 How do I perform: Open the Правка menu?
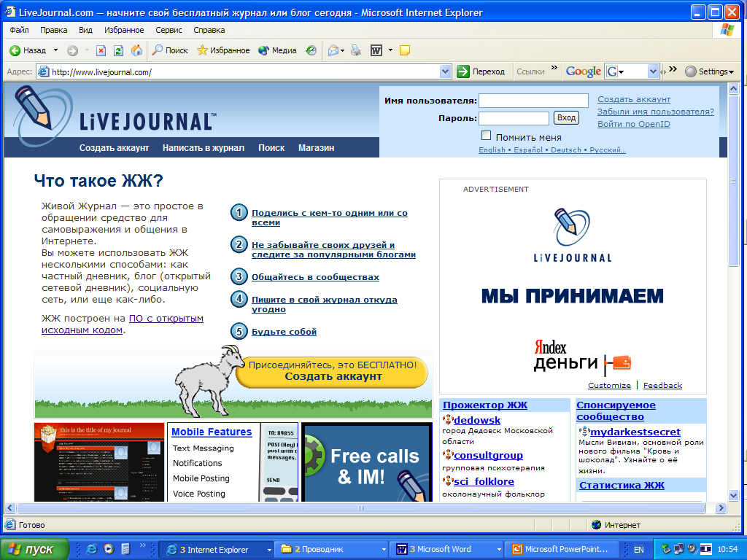(53, 30)
